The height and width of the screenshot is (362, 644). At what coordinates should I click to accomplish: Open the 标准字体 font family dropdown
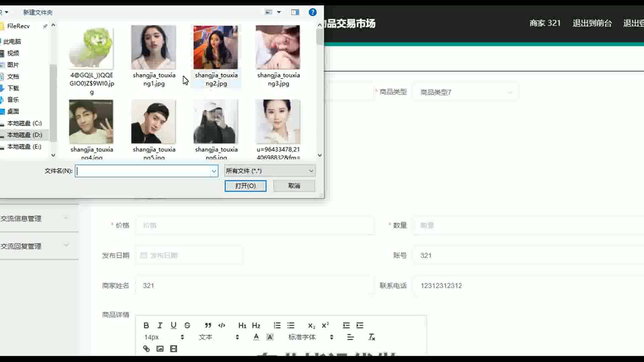point(311,337)
